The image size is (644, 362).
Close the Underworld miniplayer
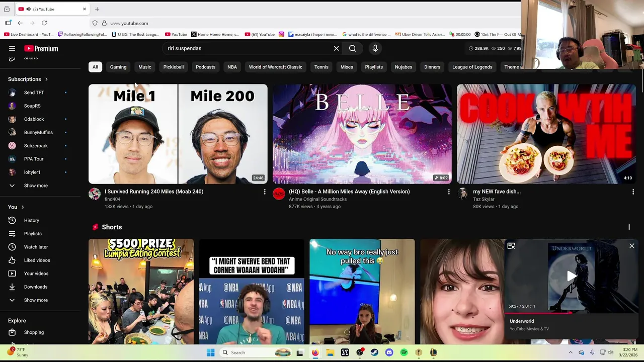tap(631, 246)
